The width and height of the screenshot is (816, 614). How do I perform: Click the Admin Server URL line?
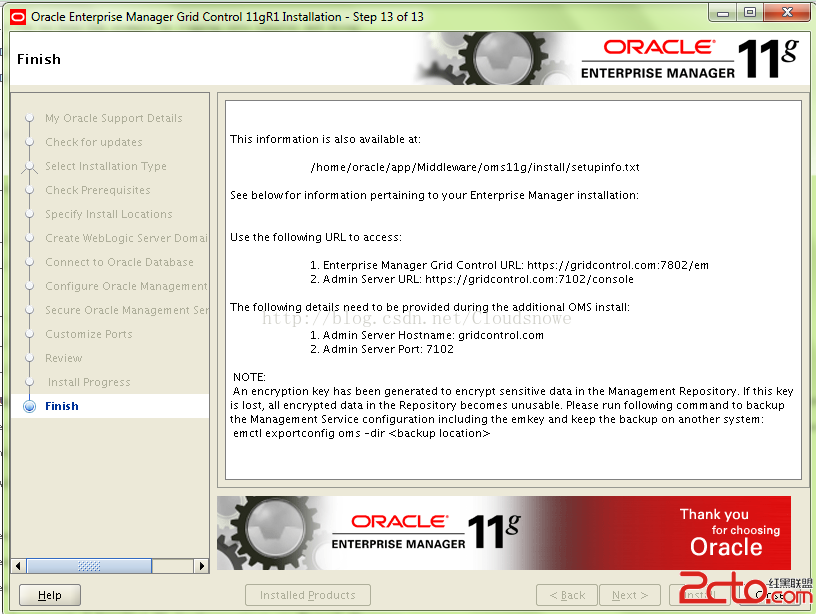point(471,279)
